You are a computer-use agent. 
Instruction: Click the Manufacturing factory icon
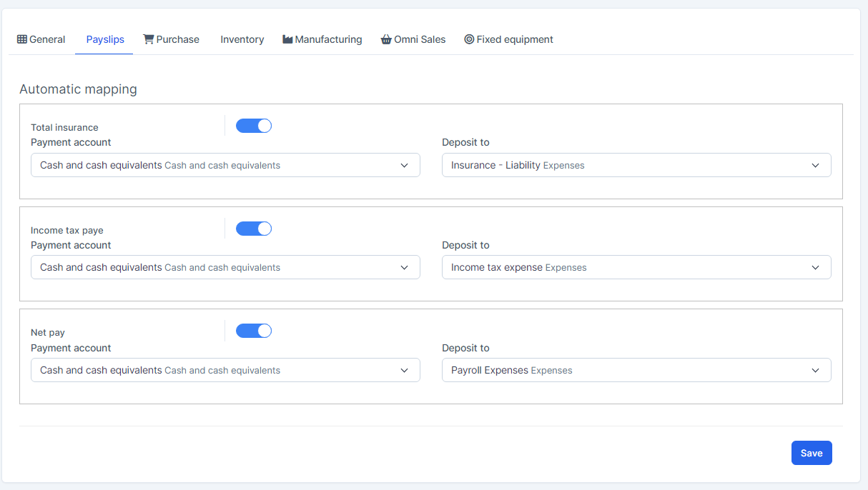tap(287, 39)
